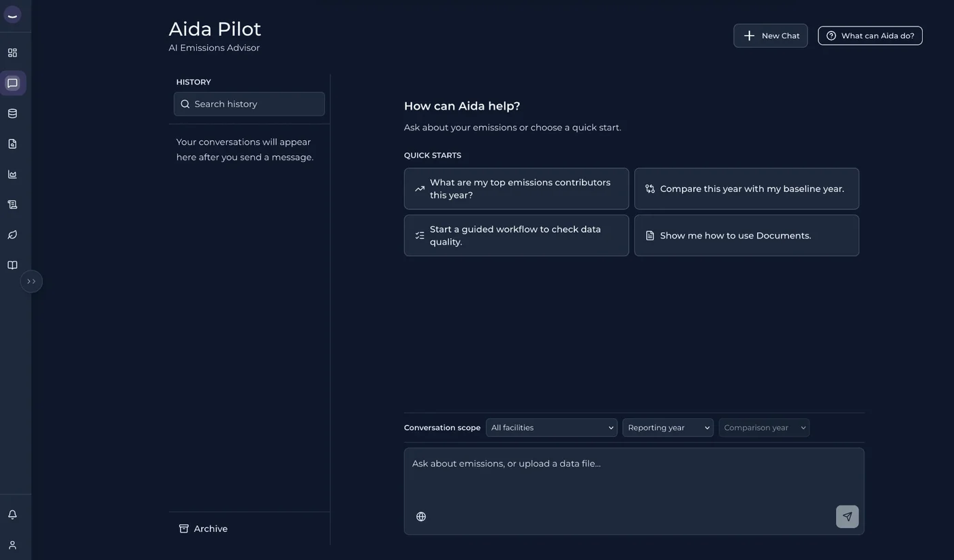This screenshot has width=954, height=560.
Task: Expand the sidebar with the double-chevron button
Action: click(31, 281)
